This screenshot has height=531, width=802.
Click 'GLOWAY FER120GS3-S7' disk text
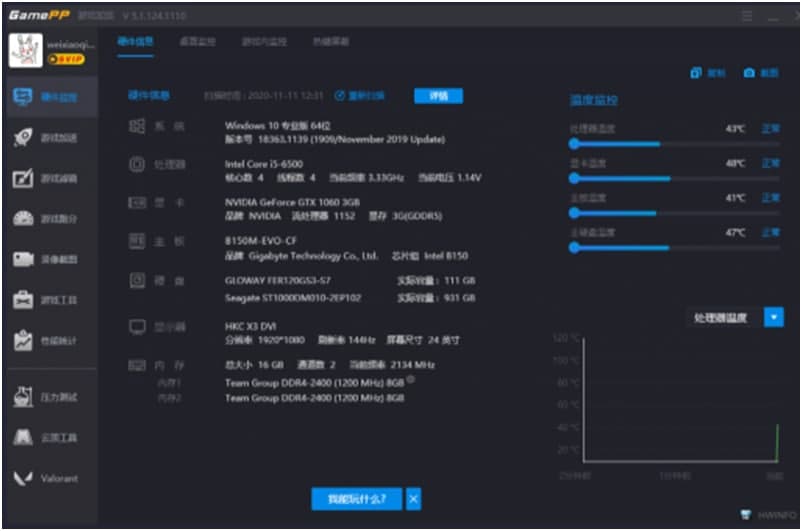pyautogui.click(x=278, y=280)
